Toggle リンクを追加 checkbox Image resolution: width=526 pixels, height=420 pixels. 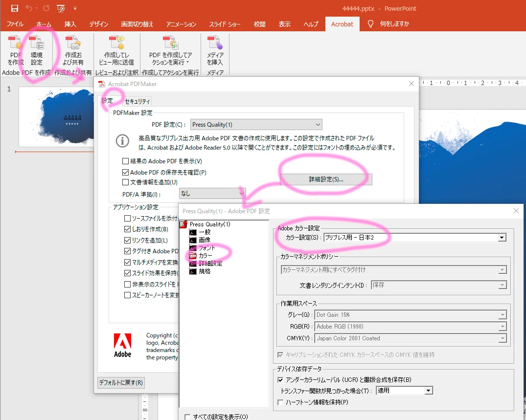128,241
